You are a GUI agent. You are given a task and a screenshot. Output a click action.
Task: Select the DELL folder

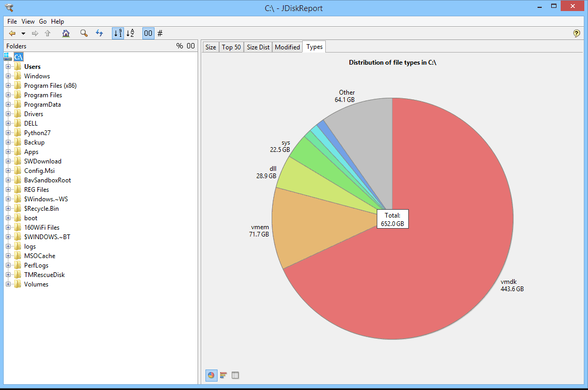31,124
